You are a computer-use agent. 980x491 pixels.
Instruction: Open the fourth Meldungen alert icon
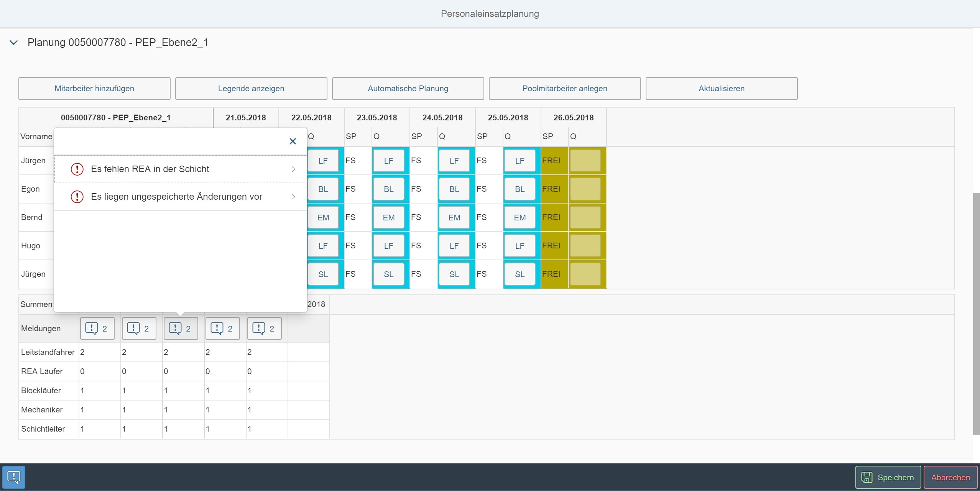tap(222, 328)
